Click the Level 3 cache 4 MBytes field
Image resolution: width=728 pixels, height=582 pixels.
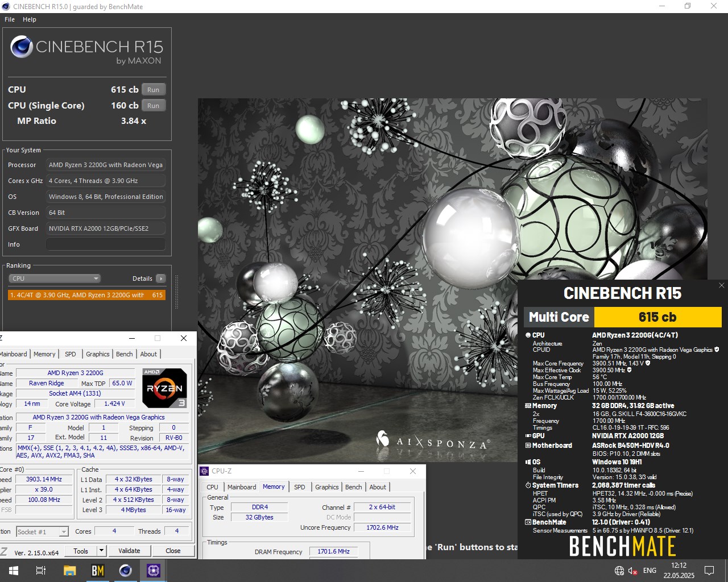click(134, 510)
